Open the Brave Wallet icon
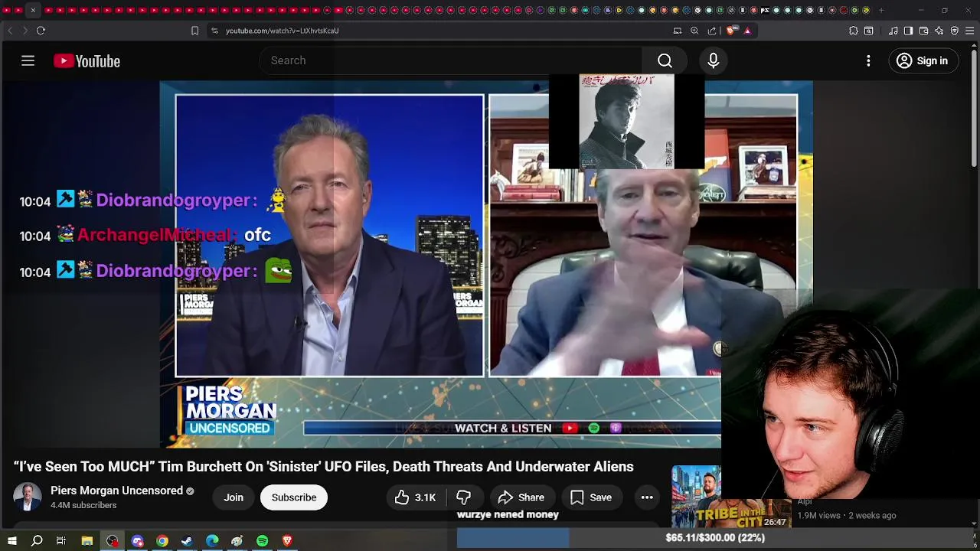 coord(923,31)
